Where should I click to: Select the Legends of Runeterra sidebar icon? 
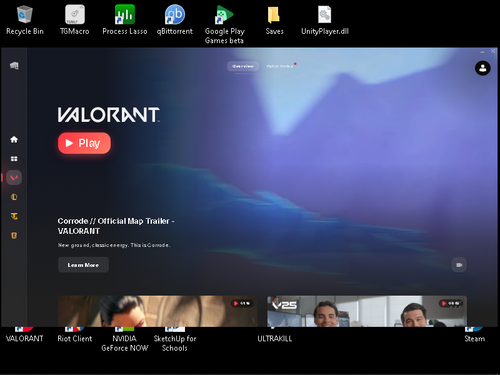(14, 235)
